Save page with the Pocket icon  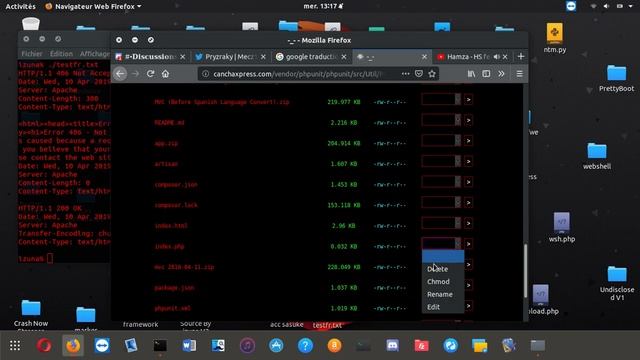point(419,74)
